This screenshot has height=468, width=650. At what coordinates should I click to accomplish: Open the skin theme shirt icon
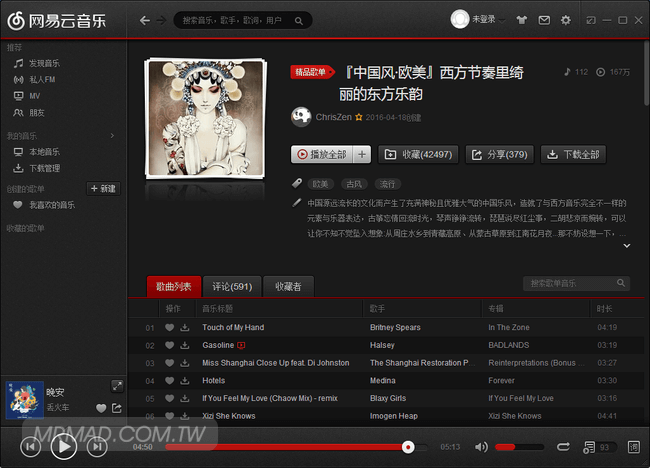[521, 20]
